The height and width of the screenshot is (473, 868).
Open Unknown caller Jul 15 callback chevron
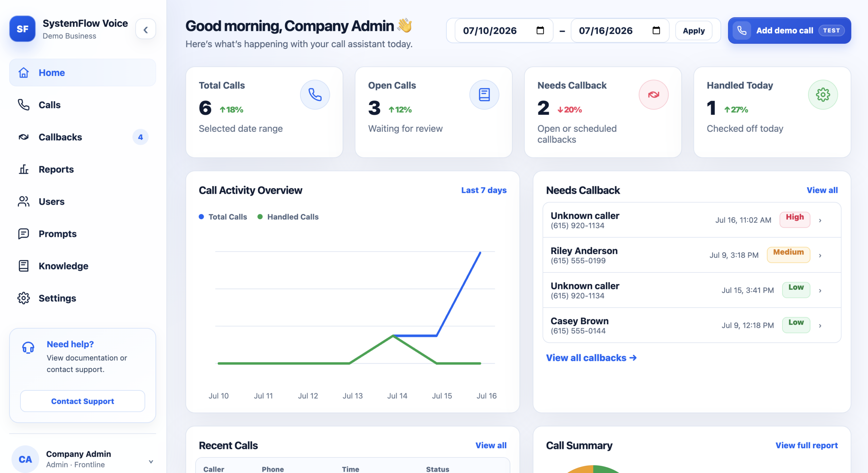[x=820, y=290]
